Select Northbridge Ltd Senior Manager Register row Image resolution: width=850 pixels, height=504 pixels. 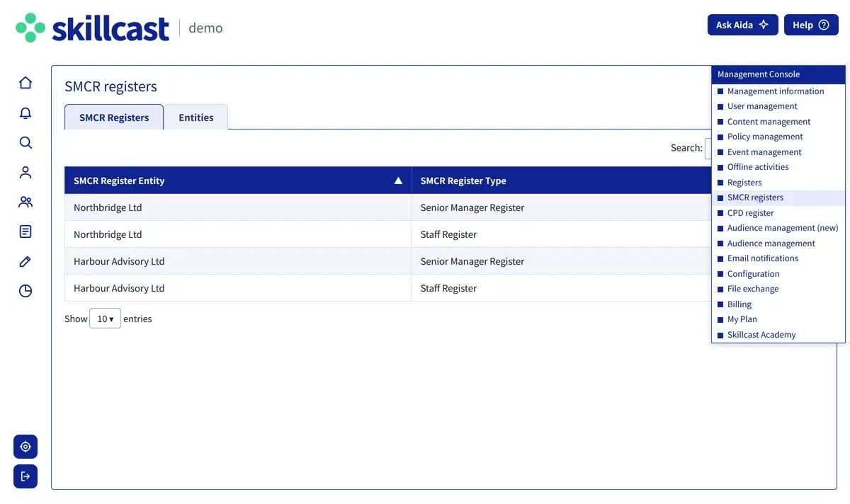[388, 207]
